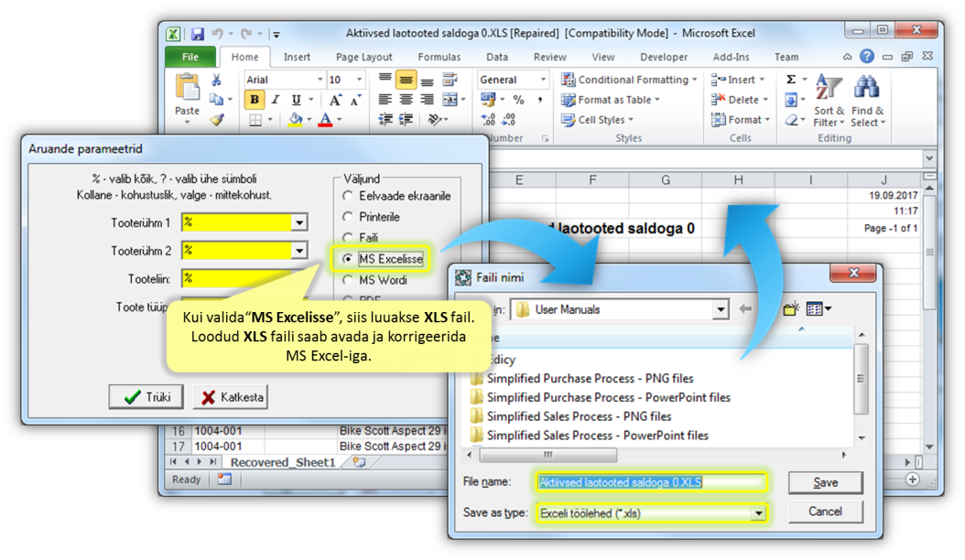Open the Tooterühm 2 dropdown

pyautogui.click(x=299, y=251)
